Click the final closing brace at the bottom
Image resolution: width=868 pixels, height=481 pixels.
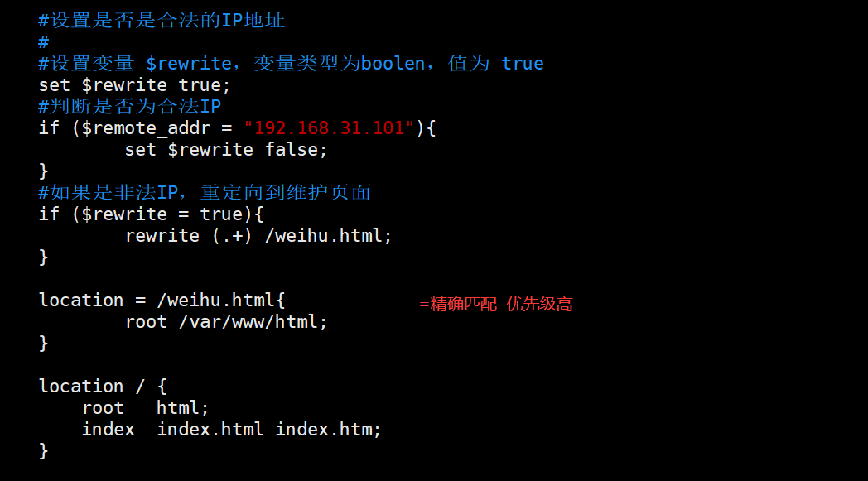pyautogui.click(x=44, y=451)
